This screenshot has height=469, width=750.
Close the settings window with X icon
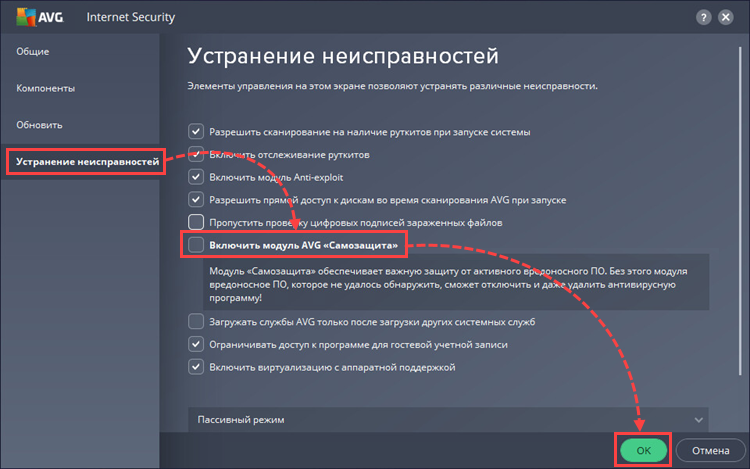tap(726, 18)
